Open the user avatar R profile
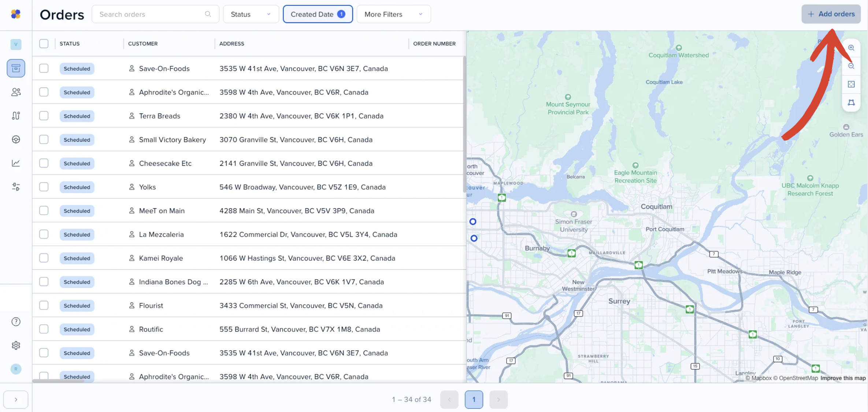This screenshot has height=412, width=868. click(x=16, y=369)
